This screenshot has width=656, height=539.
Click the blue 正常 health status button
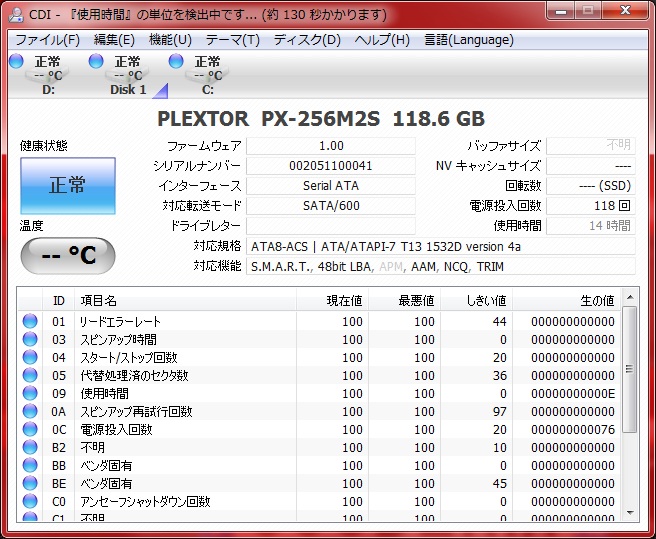point(67,185)
